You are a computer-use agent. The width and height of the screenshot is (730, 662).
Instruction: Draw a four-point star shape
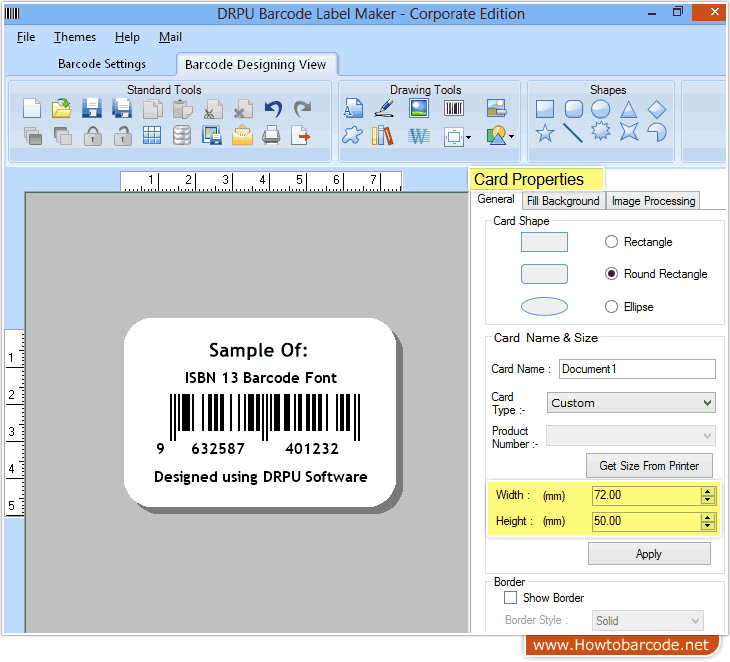coord(629,131)
